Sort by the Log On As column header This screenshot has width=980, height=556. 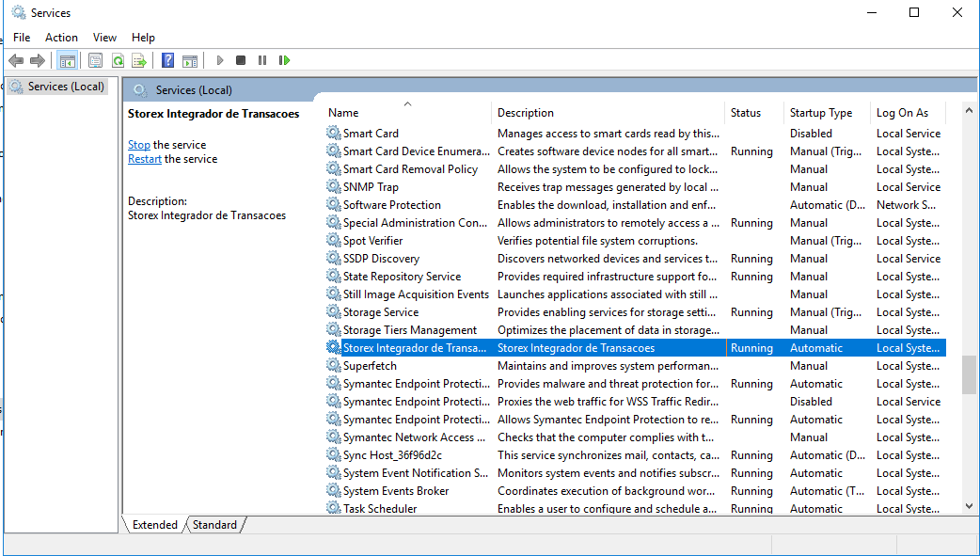[x=909, y=113]
